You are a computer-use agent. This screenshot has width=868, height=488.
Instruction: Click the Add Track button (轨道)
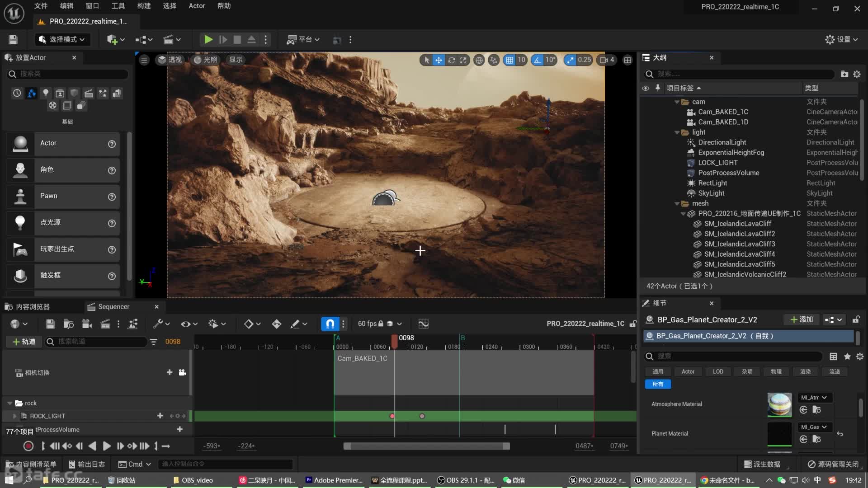(x=24, y=342)
